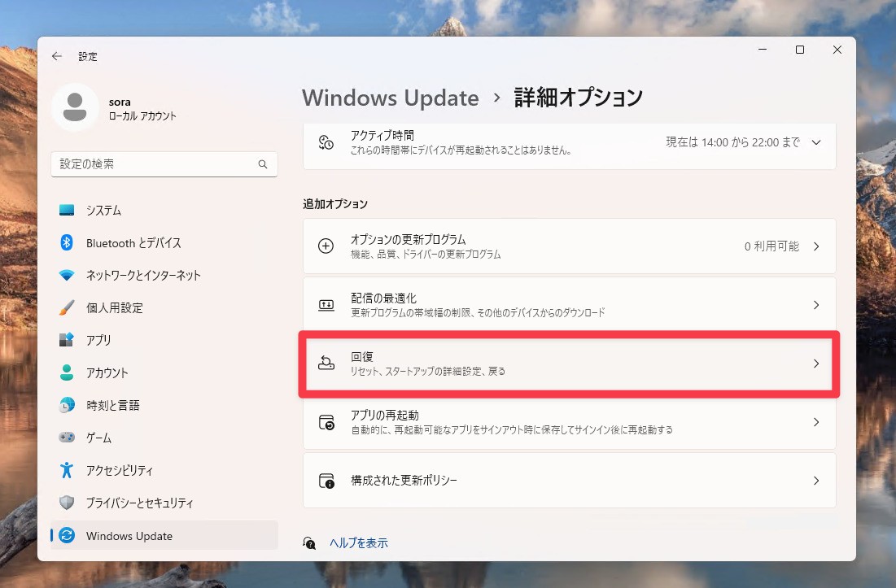This screenshot has height=588, width=896.
Task: Open the 回復 settings row
Action: click(x=569, y=364)
